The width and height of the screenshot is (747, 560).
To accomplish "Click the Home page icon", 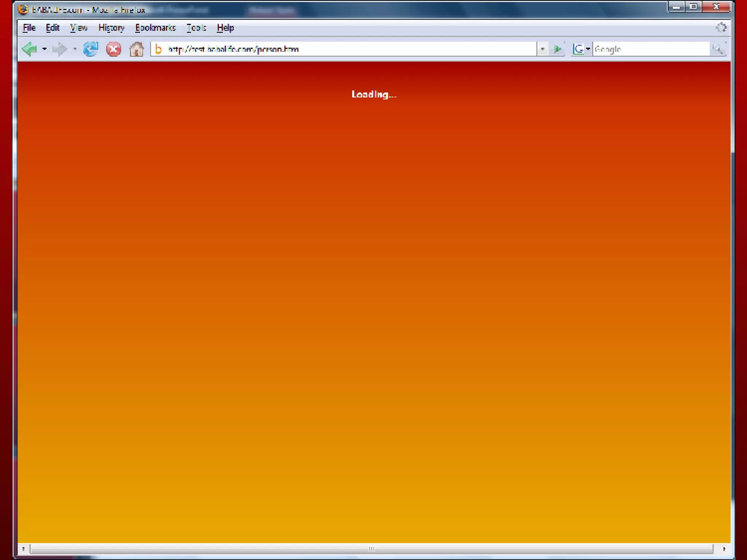I will pyautogui.click(x=137, y=49).
